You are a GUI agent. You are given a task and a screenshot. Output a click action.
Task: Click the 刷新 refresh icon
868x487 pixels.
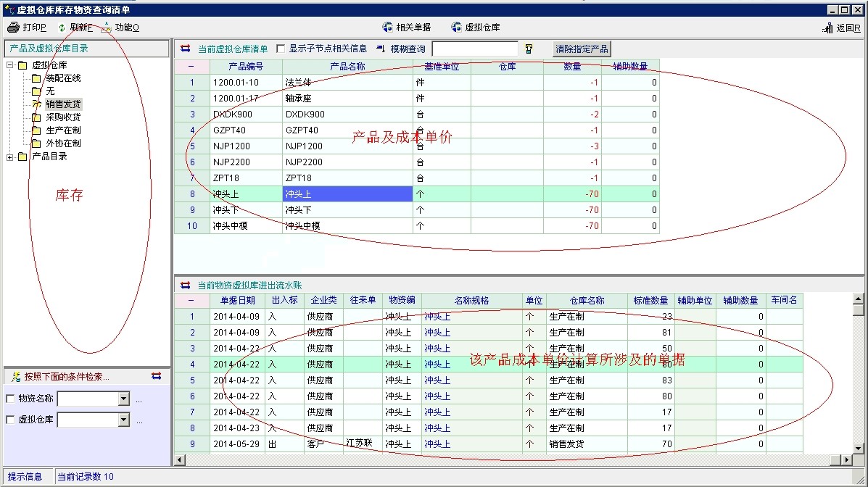click(x=62, y=28)
